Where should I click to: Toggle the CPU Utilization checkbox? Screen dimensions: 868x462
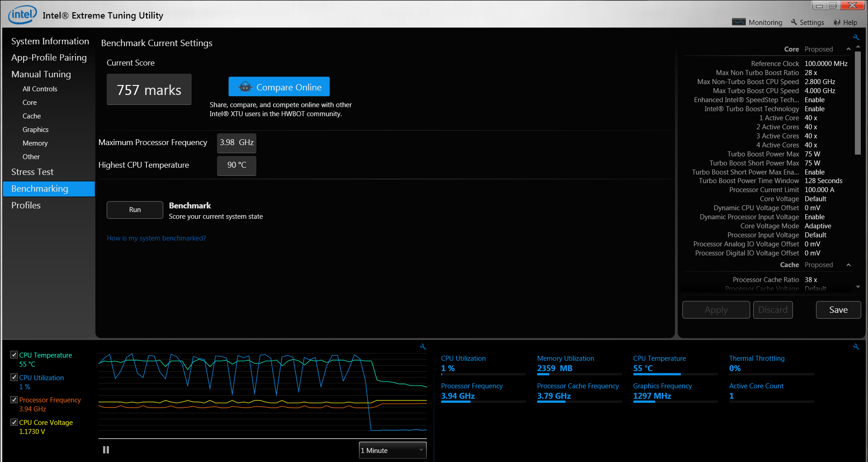click(x=14, y=377)
